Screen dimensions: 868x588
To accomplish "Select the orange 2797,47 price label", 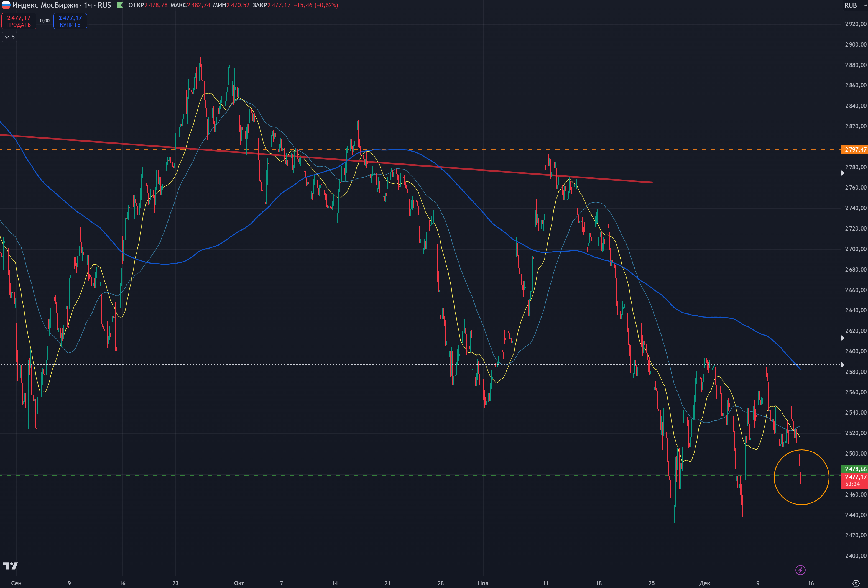I will pyautogui.click(x=854, y=150).
